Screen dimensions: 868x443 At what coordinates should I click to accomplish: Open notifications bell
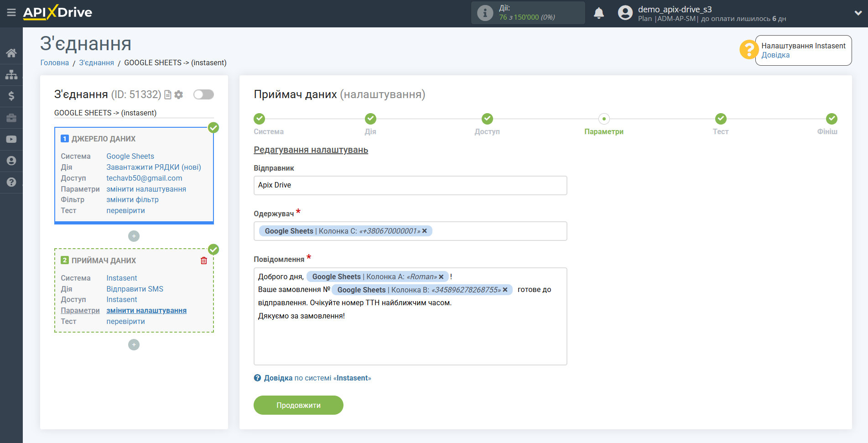tap(599, 13)
